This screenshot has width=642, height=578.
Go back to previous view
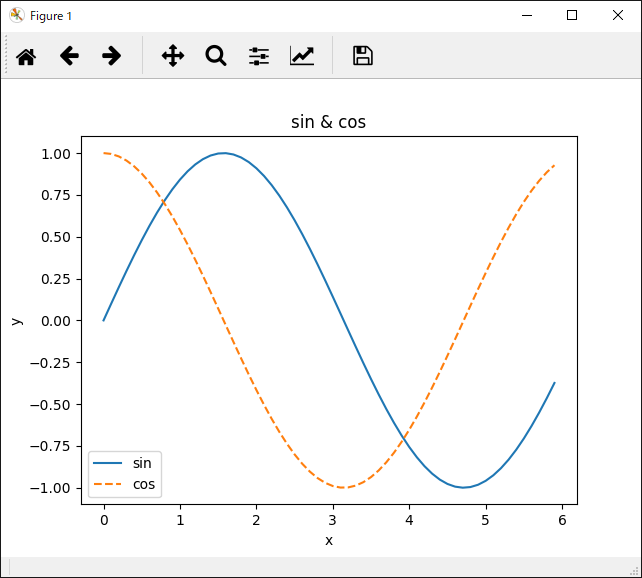click(69, 56)
